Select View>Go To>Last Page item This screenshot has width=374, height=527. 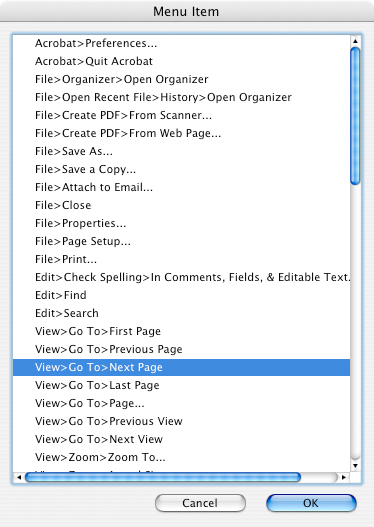(x=181, y=385)
